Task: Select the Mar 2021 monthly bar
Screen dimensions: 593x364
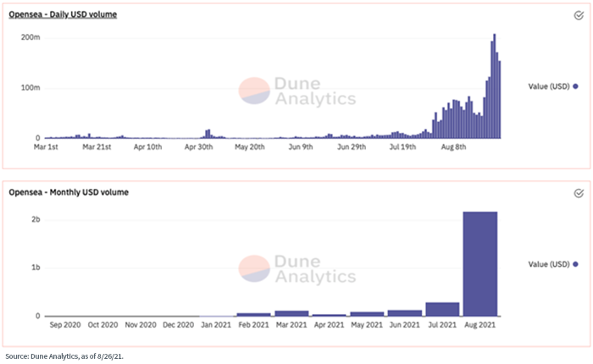Action: coord(291,313)
